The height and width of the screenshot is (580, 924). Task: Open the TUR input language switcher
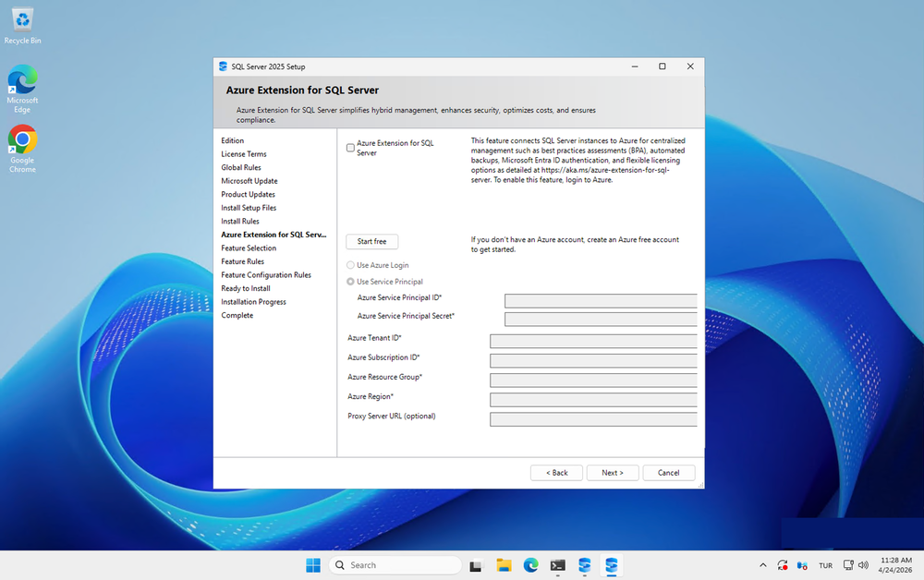click(x=825, y=565)
